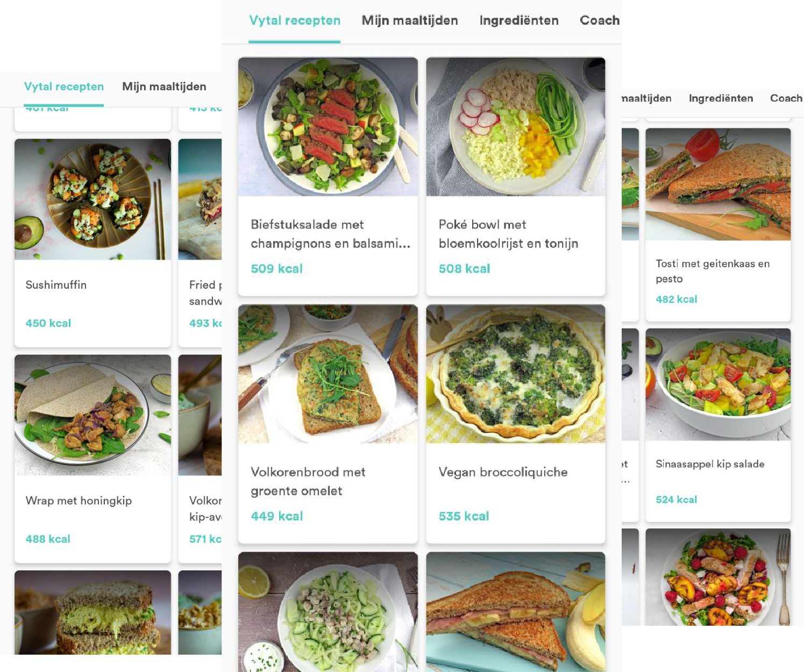
Task: Open the Wrap met honingkip photo
Action: pos(93,415)
